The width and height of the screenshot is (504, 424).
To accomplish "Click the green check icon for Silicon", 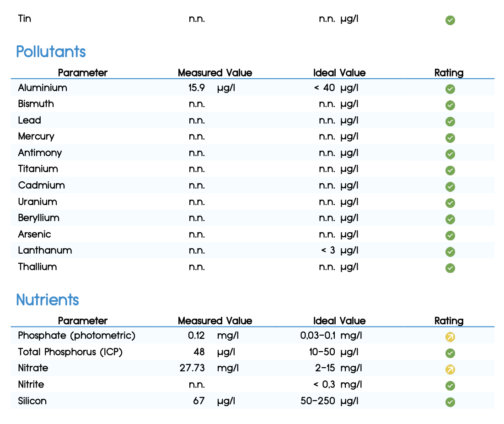I will [x=450, y=402].
